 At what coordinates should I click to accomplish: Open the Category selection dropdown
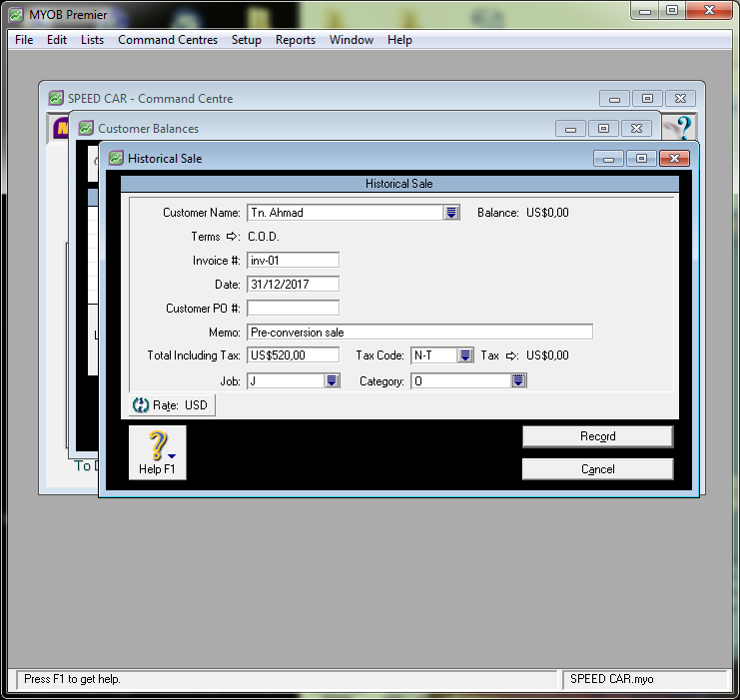tap(518, 380)
